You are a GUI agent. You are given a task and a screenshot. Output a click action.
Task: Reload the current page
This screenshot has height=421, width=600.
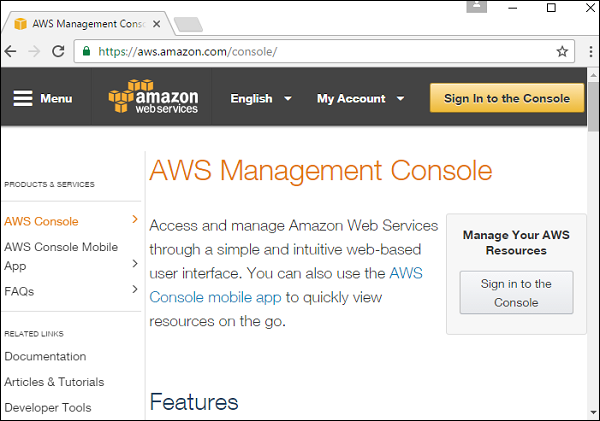tap(57, 51)
